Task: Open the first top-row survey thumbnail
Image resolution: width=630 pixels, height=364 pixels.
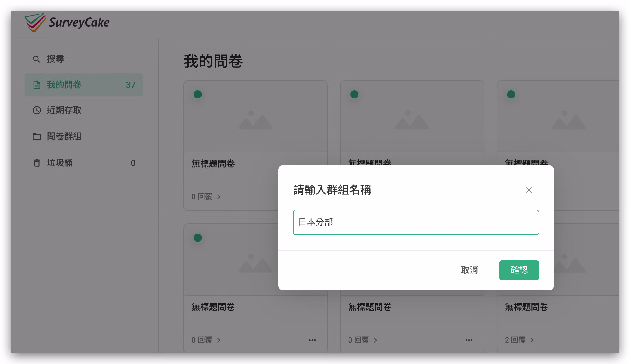Action: [255, 116]
